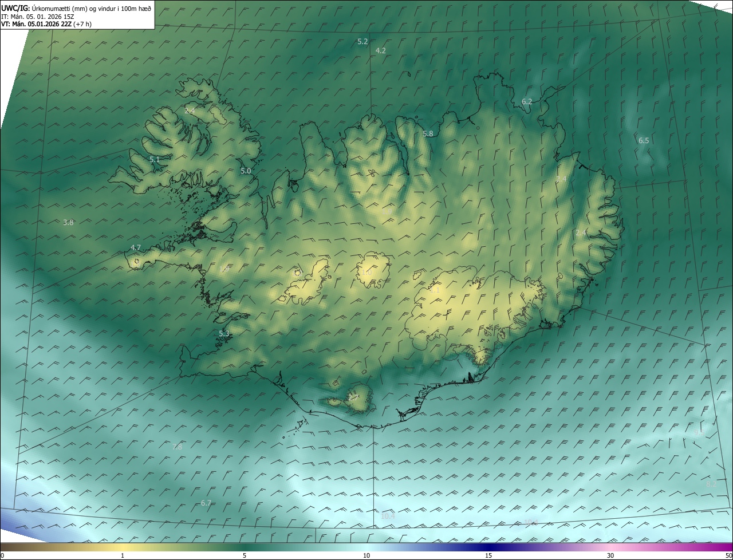Viewport: 733px width, 560px height.
Task: Click the colour scale tick label 30
Action: (x=610, y=556)
